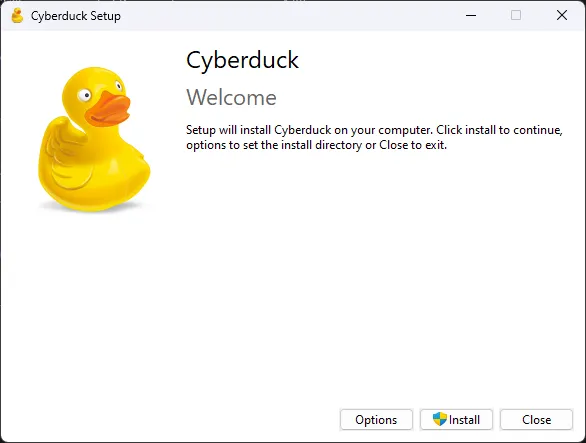The width and height of the screenshot is (586, 443).
Task: Click the large yellow duck logo image
Action: pyautogui.click(x=94, y=139)
